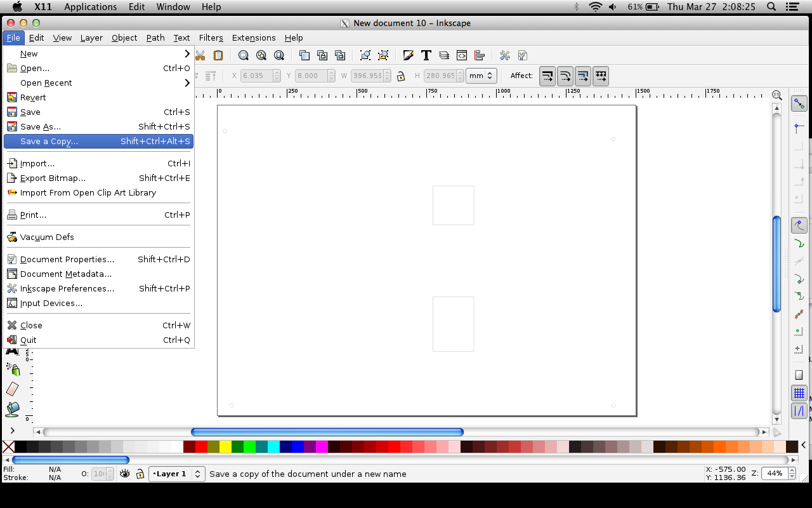The width and height of the screenshot is (812, 508).
Task: Click the volume icon in menu bar
Action: point(613,7)
